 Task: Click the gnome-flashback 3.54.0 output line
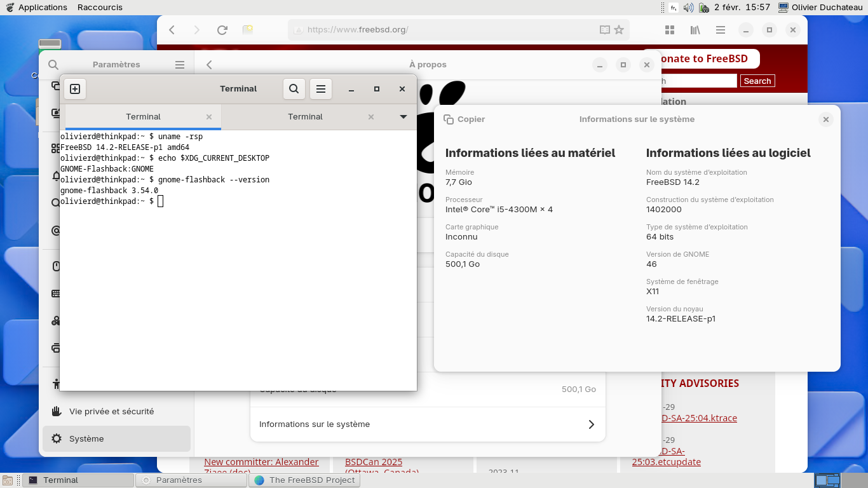pos(109,191)
